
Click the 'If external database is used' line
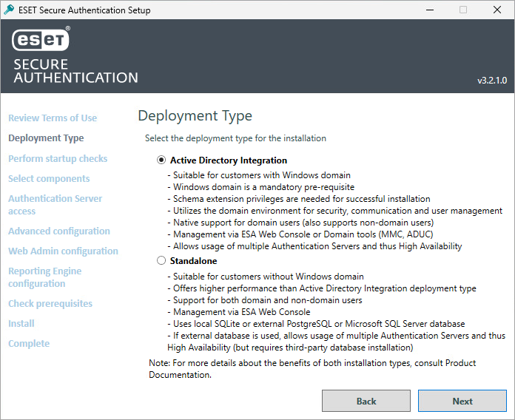(337, 342)
